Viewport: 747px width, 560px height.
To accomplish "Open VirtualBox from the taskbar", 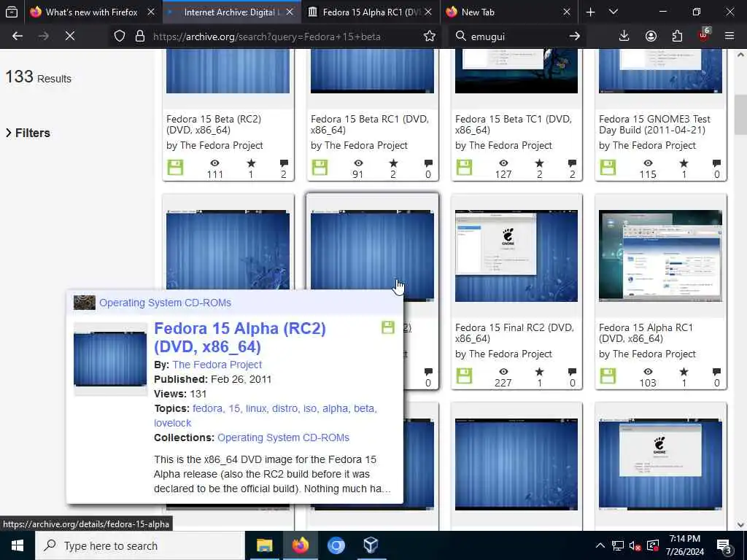I will tap(371, 545).
